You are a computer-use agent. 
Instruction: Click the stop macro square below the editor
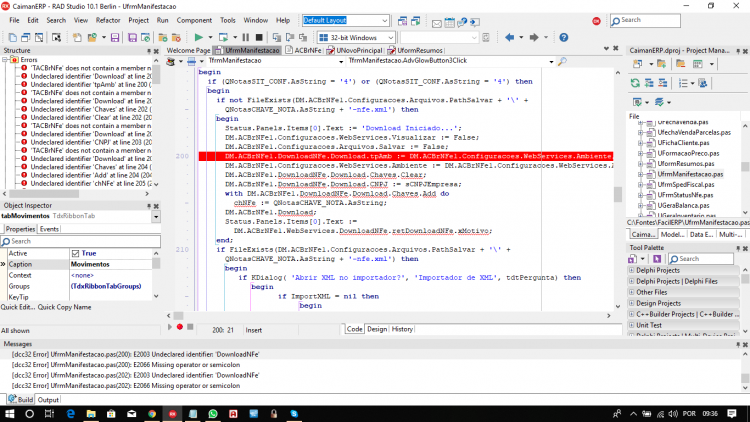(x=190, y=327)
